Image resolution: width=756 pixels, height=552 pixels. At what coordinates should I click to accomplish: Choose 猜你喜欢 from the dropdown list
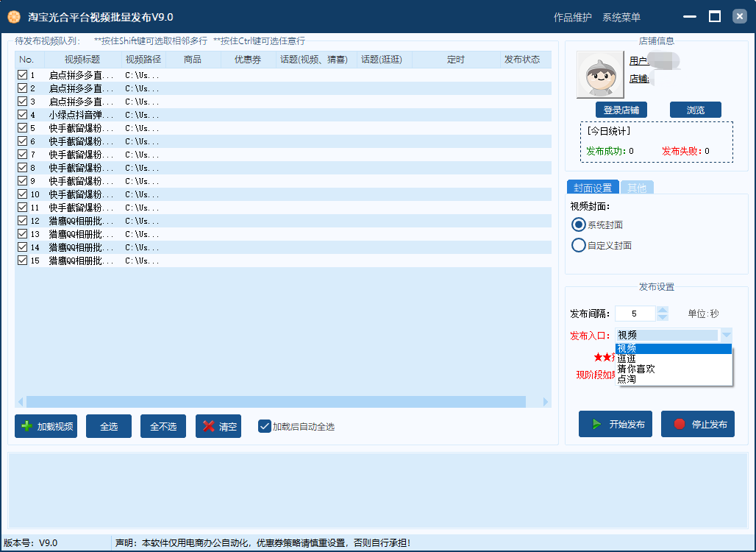tap(674, 369)
